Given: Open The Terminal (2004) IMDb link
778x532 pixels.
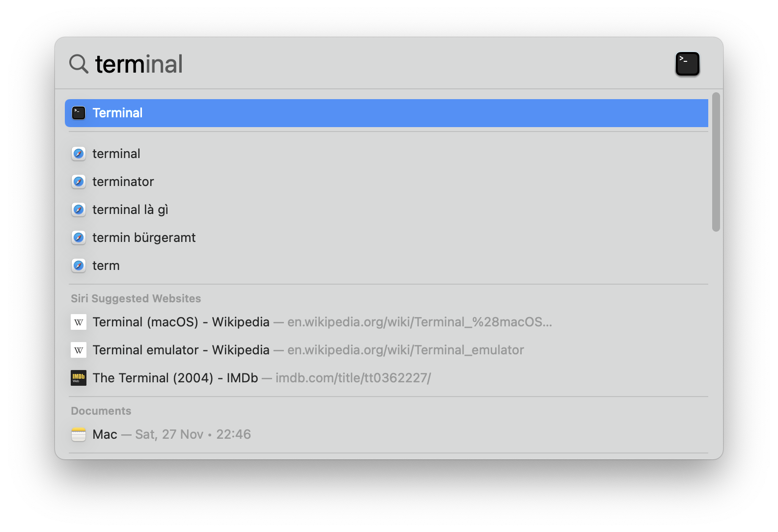Looking at the screenshot, I should click(x=175, y=378).
